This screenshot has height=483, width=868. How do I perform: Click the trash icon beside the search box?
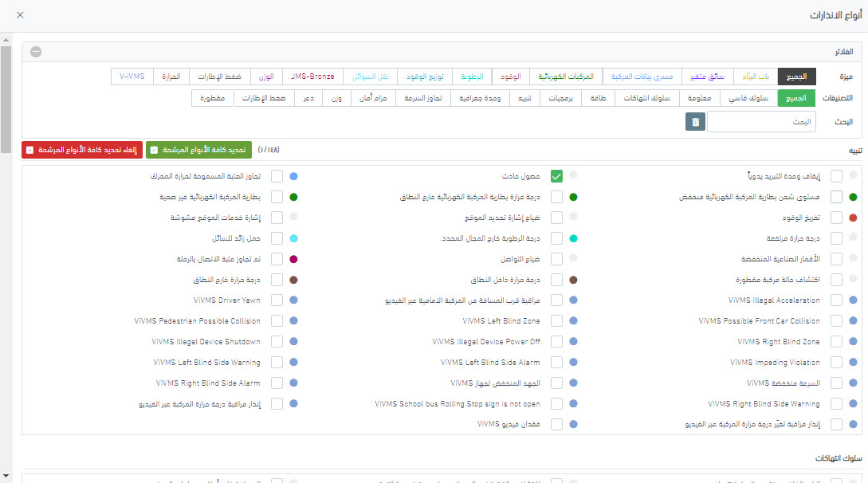[x=696, y=122]
